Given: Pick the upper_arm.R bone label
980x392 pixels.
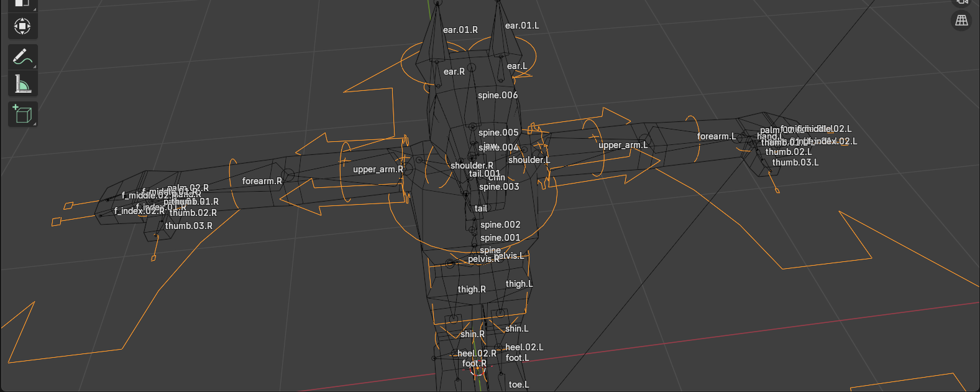Looking at the screenshot, I should tap(378, 169).
